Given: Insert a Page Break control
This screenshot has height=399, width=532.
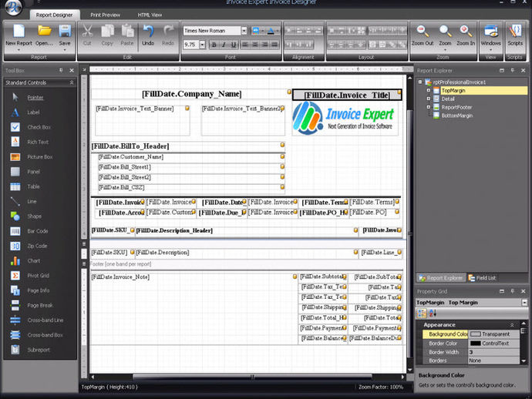Looking at the screenshot, I should coord(40,306).
